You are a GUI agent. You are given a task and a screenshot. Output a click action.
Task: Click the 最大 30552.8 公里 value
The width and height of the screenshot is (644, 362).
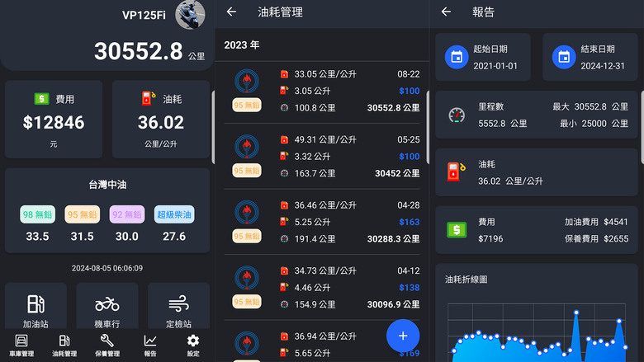coord(590,106)
